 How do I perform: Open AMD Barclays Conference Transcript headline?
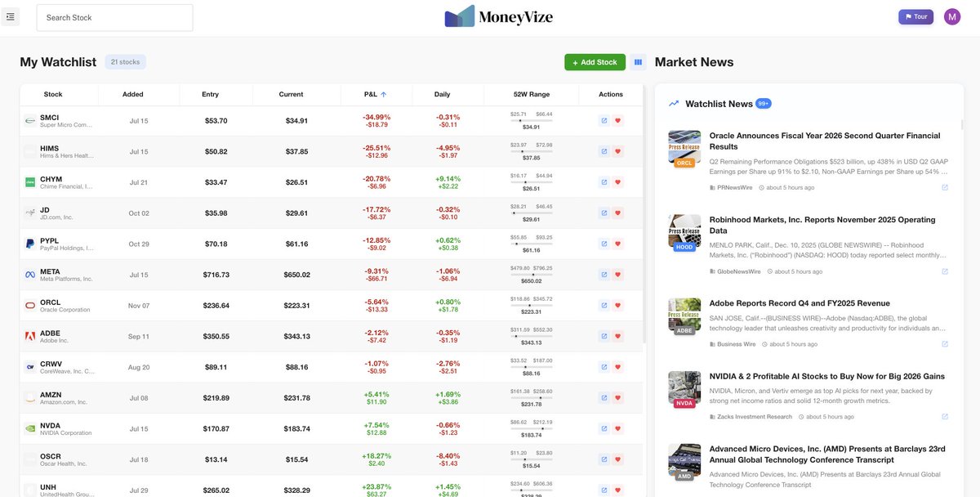827,454
